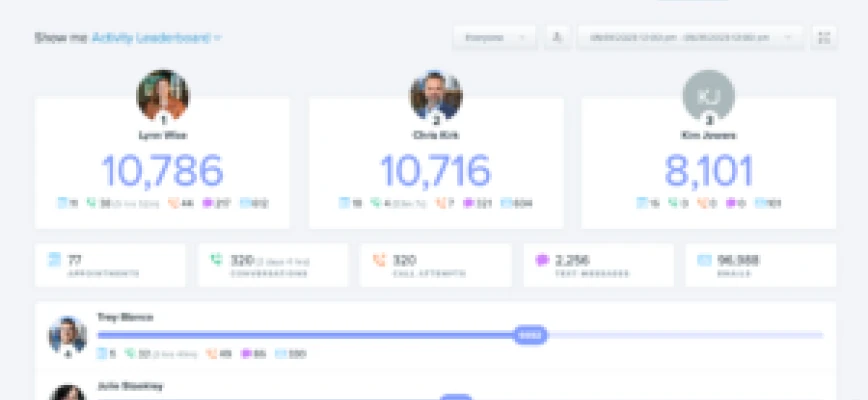This screenshot has width=868, height=400.
Task: Click purple text message icon in 8,101 card
Action: [731, 203]
